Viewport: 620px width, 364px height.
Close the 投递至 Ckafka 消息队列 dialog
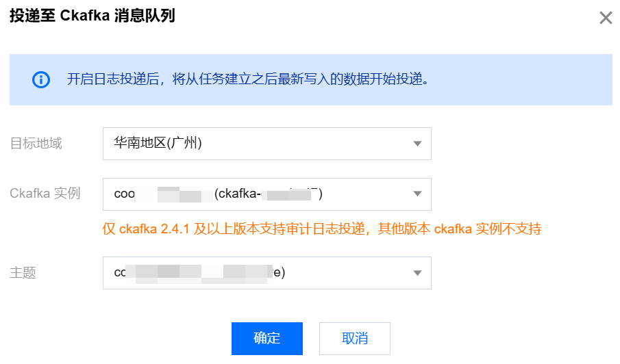point(606,18)
